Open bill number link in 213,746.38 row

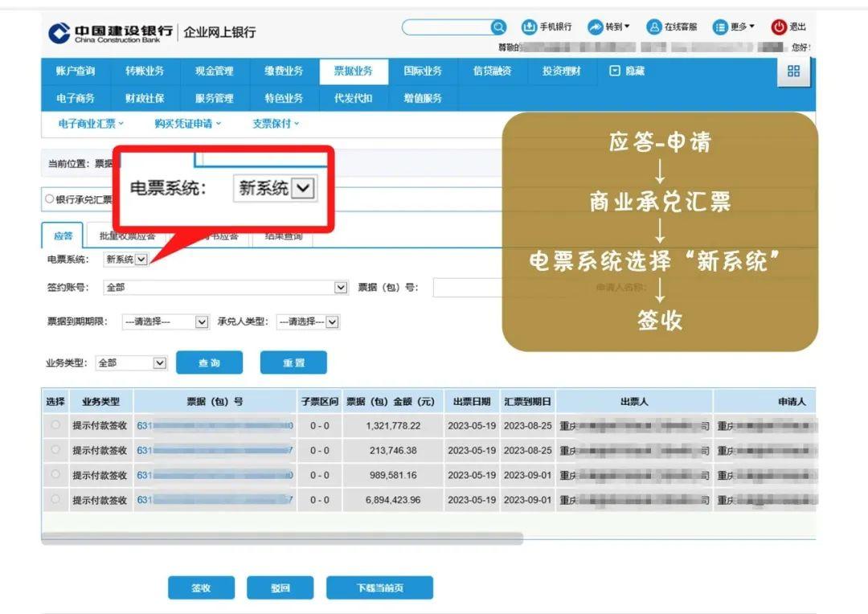click(x=215, y=450)
